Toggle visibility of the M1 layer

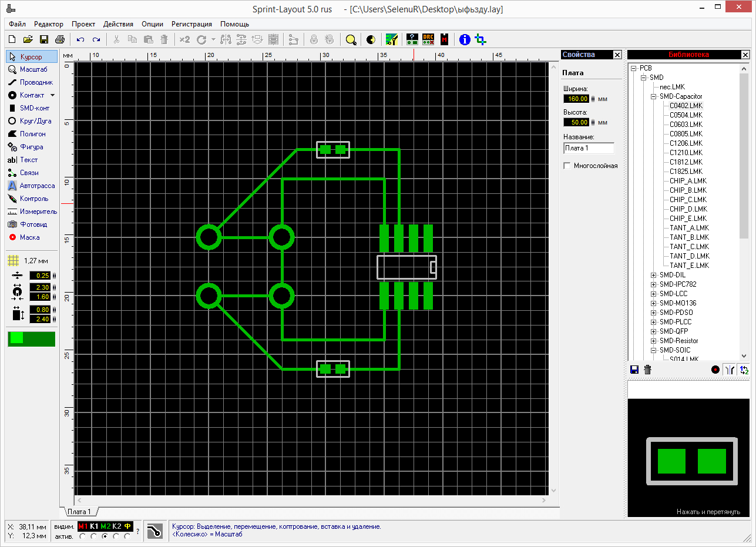82,526
